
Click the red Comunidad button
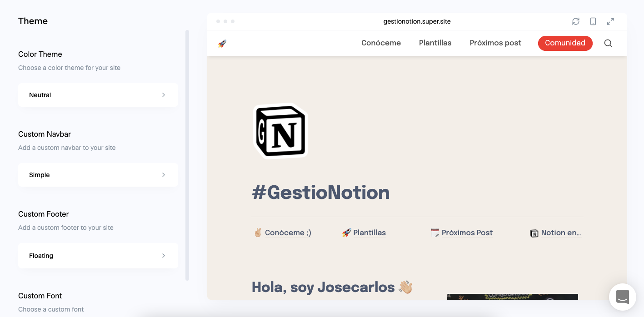pyautogui.click(x=565, y=43)
